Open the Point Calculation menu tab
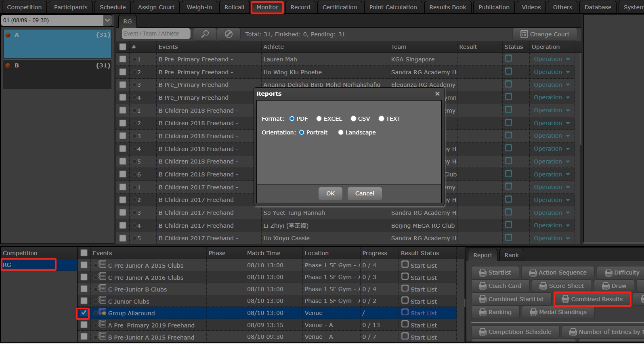Viewport: 644px width, 344px height. [x=393, y=7]
